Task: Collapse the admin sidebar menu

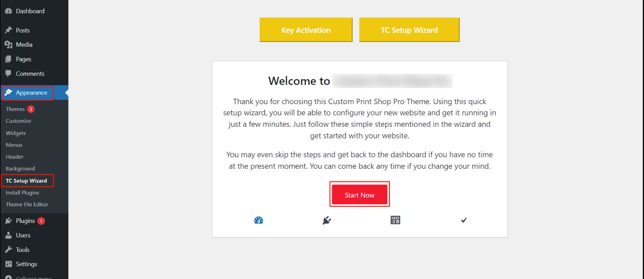Action: pyautogui.click(x=34, y=277)
